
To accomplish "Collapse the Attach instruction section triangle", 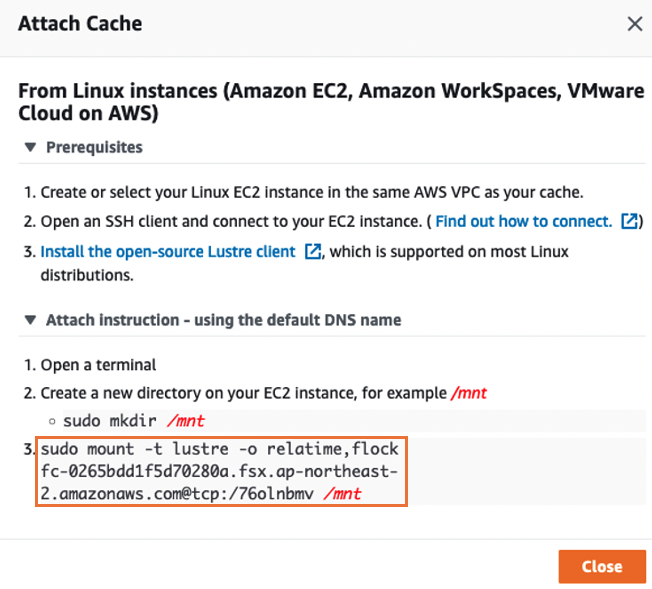I will click(30, 320).
